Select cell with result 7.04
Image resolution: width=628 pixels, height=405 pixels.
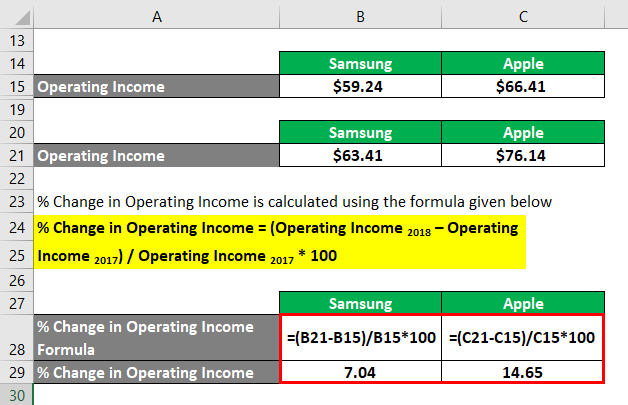361,372
